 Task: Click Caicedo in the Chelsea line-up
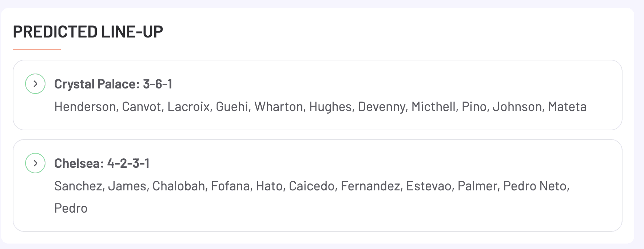pyautogui.click(x=311, y=186)
